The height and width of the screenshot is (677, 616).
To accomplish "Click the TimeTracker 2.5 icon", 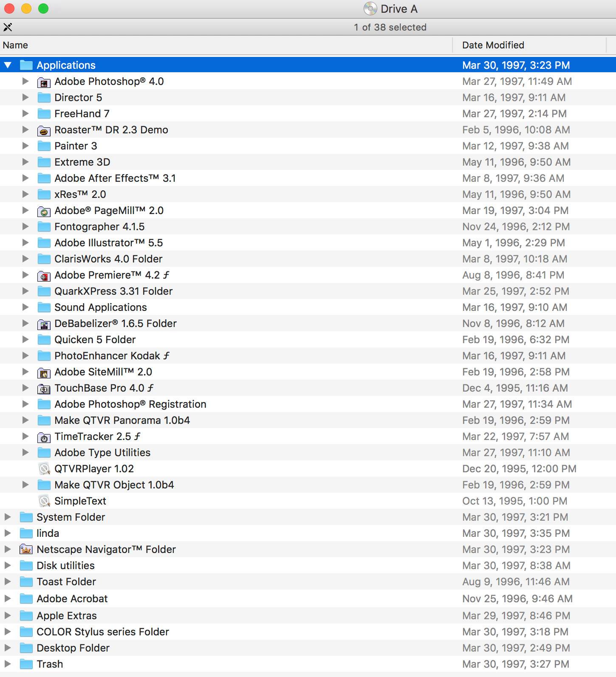I will click(x=44, y=437).
